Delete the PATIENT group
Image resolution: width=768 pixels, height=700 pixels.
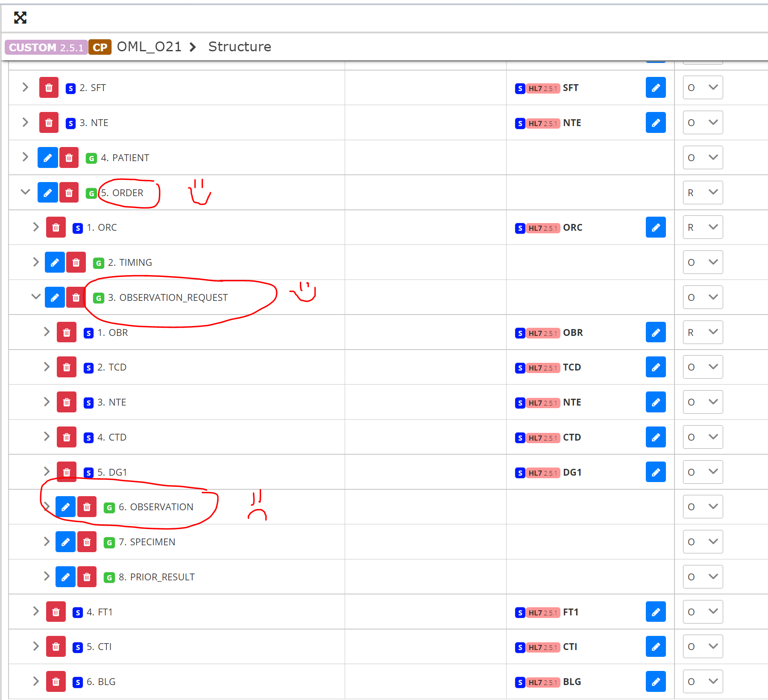[69, 158]
